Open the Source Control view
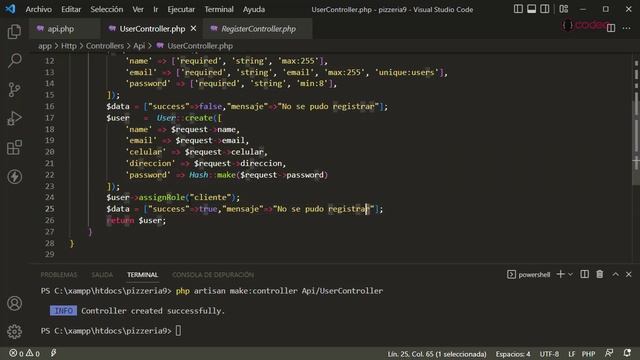 tap(14, 89)
